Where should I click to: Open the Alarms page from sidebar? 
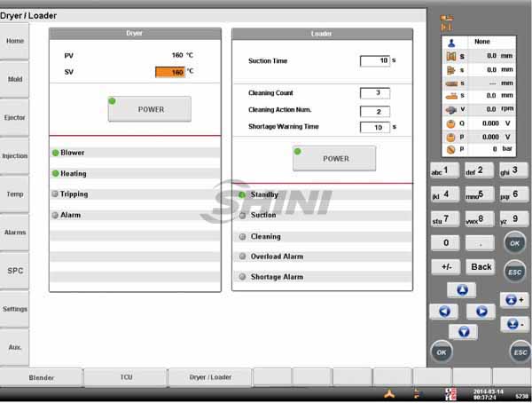pos(15,233)
